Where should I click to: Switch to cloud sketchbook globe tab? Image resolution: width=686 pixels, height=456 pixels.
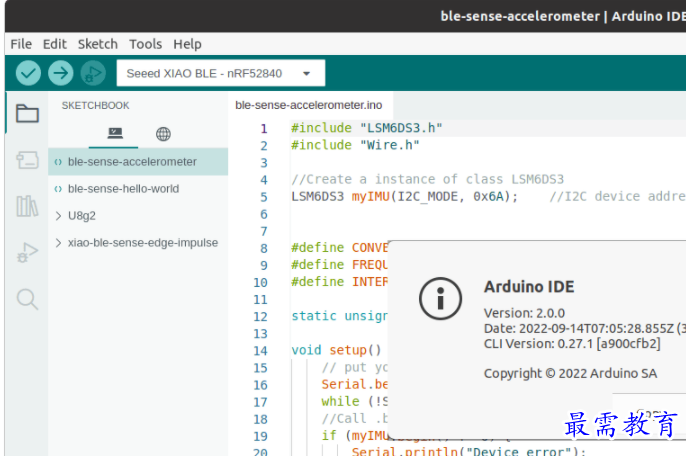click(x=163, y=134)
